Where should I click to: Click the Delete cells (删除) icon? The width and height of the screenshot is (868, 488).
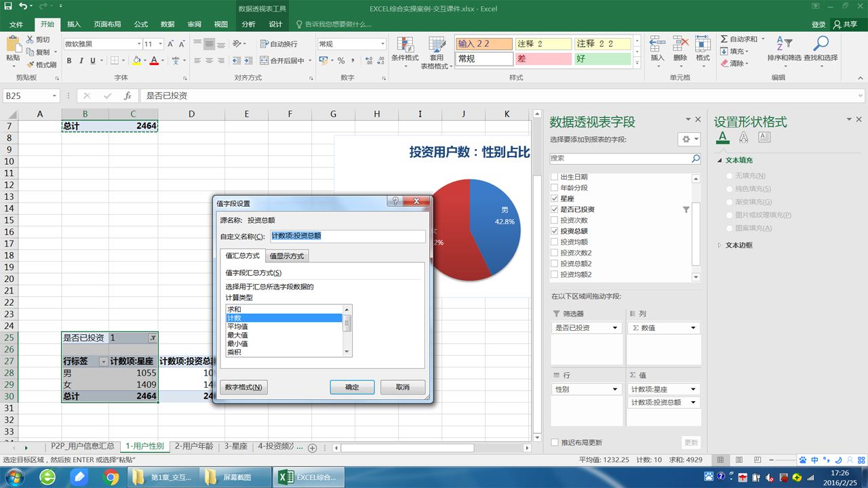pos(680,49)
